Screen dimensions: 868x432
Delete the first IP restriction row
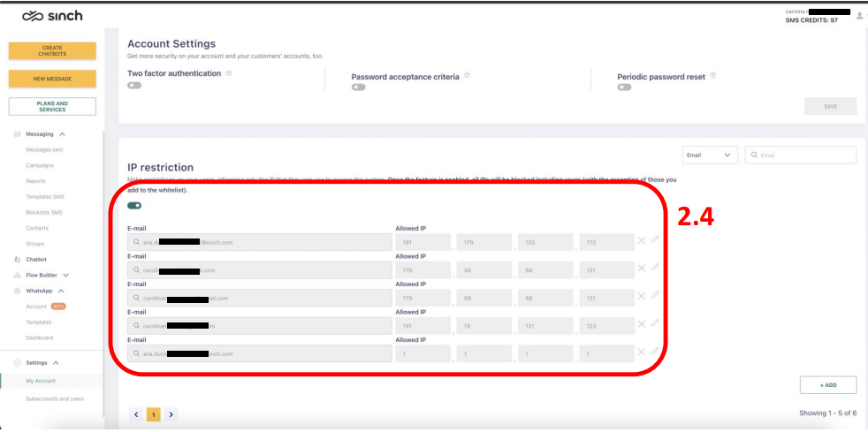[x=642, y=240]
